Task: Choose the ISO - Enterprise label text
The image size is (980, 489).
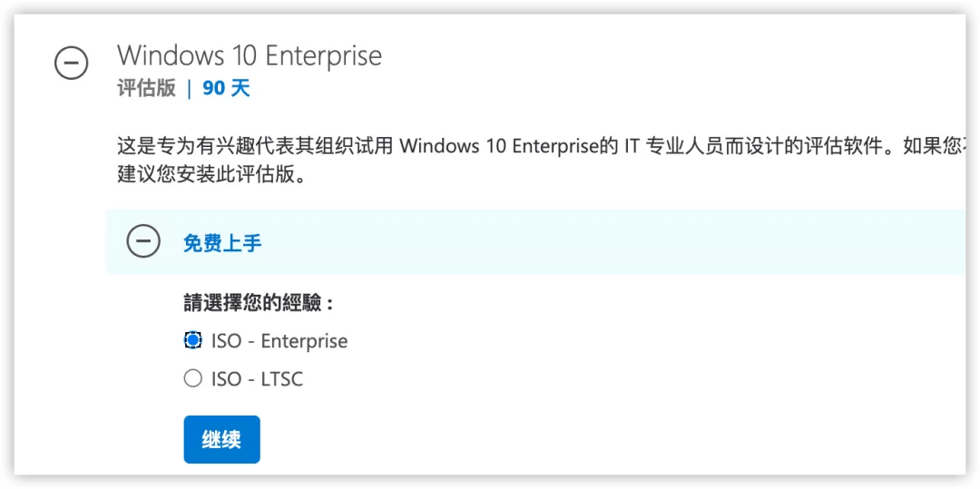Action: 279,341
